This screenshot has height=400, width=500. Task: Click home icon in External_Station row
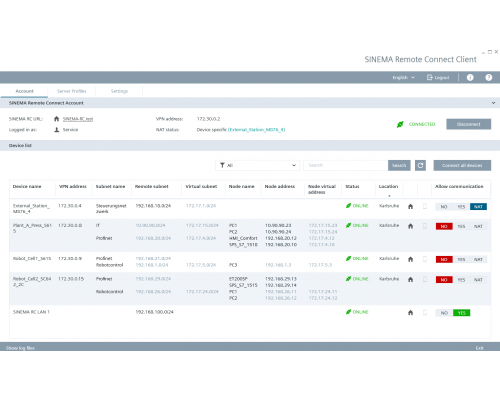click(410, 207)
